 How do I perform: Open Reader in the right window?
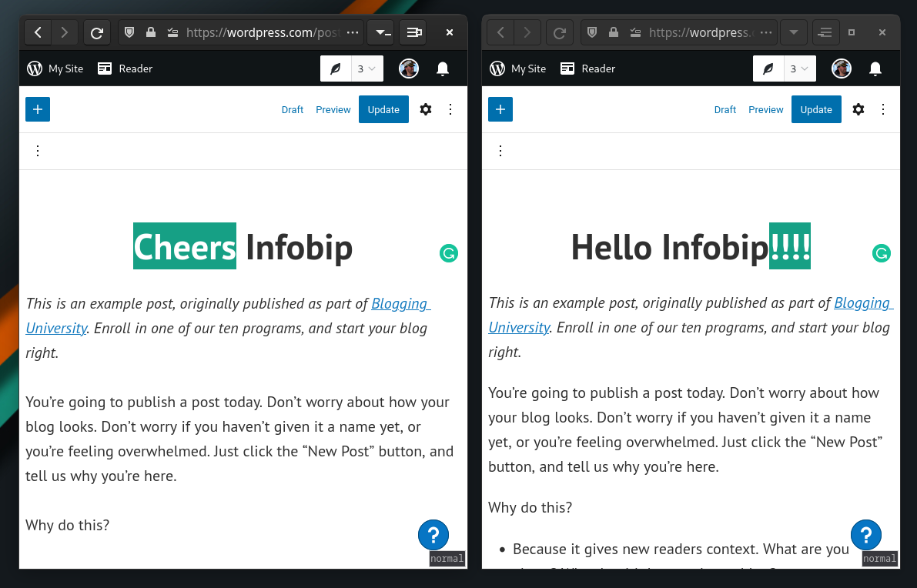[587, 69]
